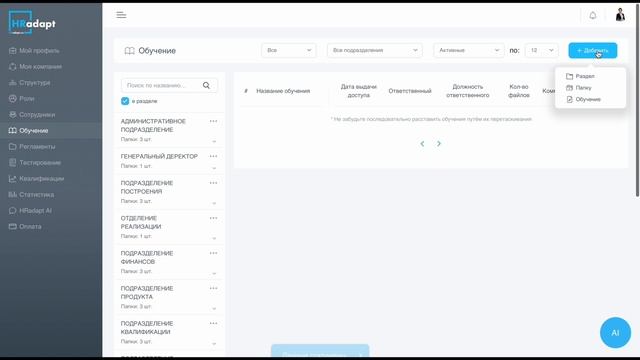Open 'Мой профиль' in the sidebar

pyautogui.click(x=34, y=51)
